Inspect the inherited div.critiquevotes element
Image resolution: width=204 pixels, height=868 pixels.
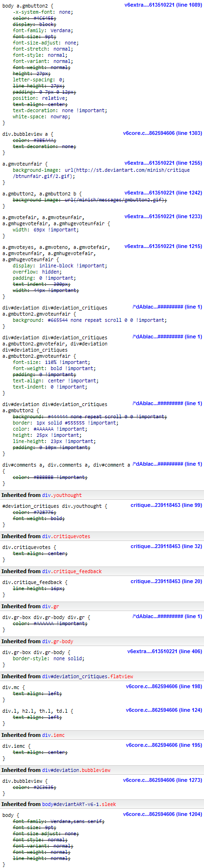pos(66,536)
